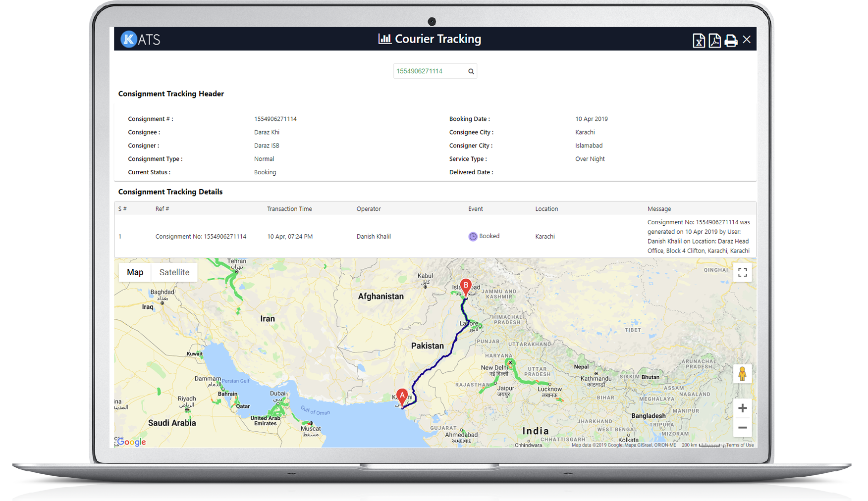Image resolution: width=868 pixels, height=501 pixels.
Task: Click the KATS logo
Action: point(141,39)
